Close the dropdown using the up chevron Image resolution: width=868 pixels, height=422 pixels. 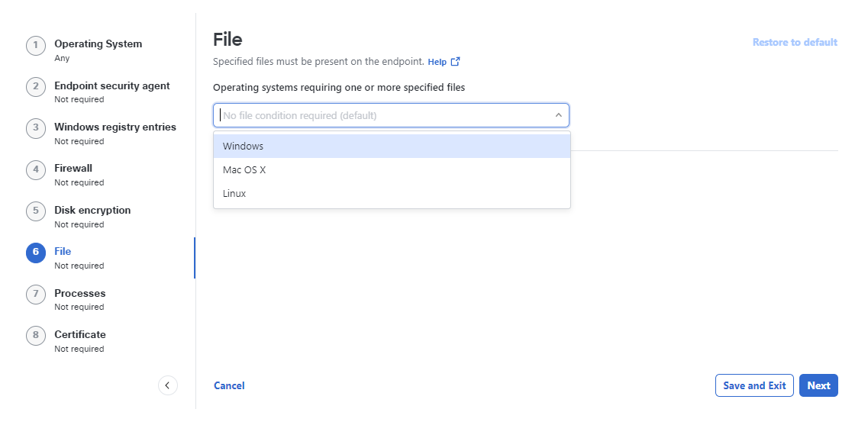(558, 115)
